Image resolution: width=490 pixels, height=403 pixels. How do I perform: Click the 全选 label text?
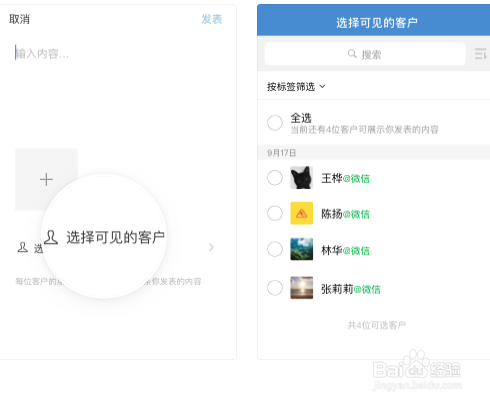301,118
